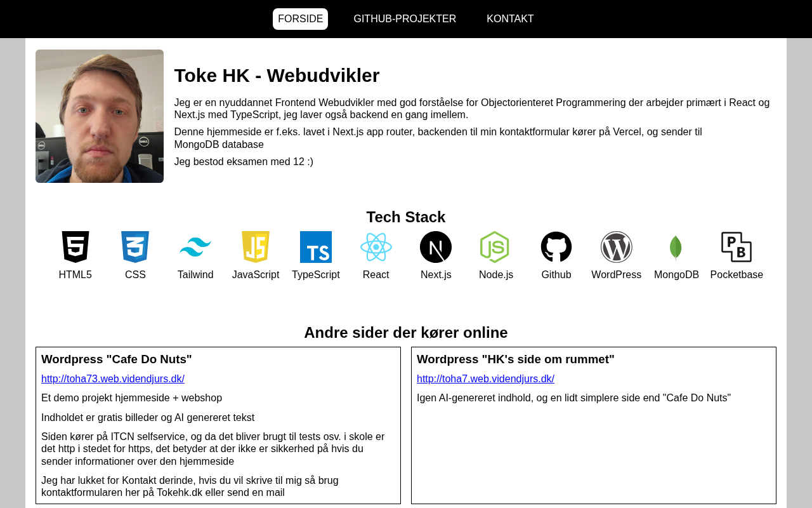Click paragraph starting Denne hjemmeside er f.eks.
Screen dimensions: 812x508
[438, 138]
